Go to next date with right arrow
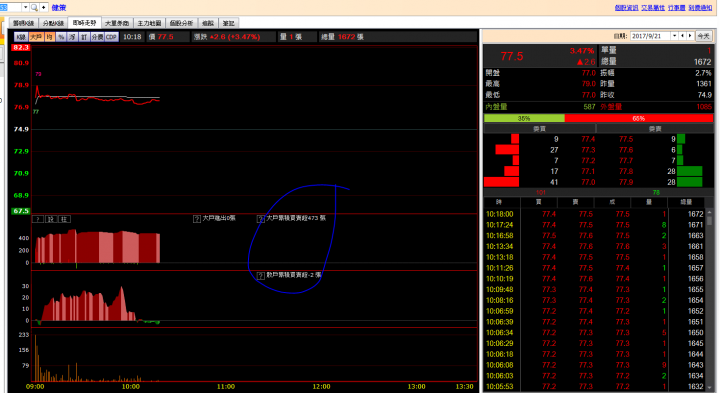Image resolution: width=720 pixels, height=393 pixels. coord(690,36)
